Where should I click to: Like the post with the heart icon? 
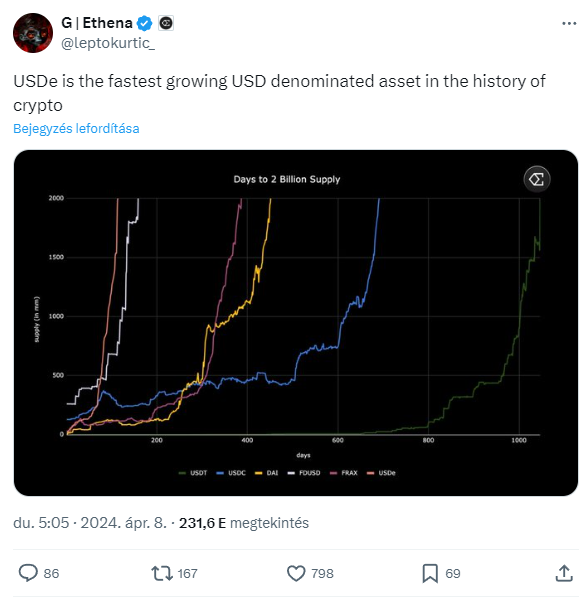click(x=296, y=573)
